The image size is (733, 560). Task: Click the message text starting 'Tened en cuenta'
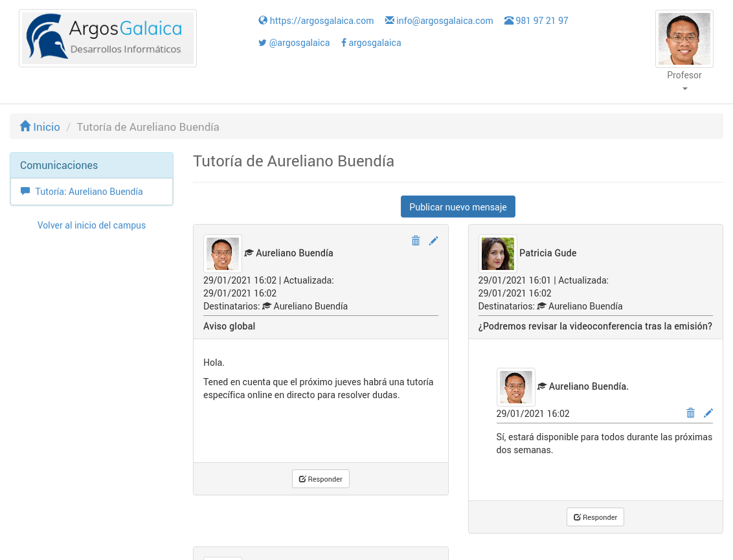(x=319, y=388)
